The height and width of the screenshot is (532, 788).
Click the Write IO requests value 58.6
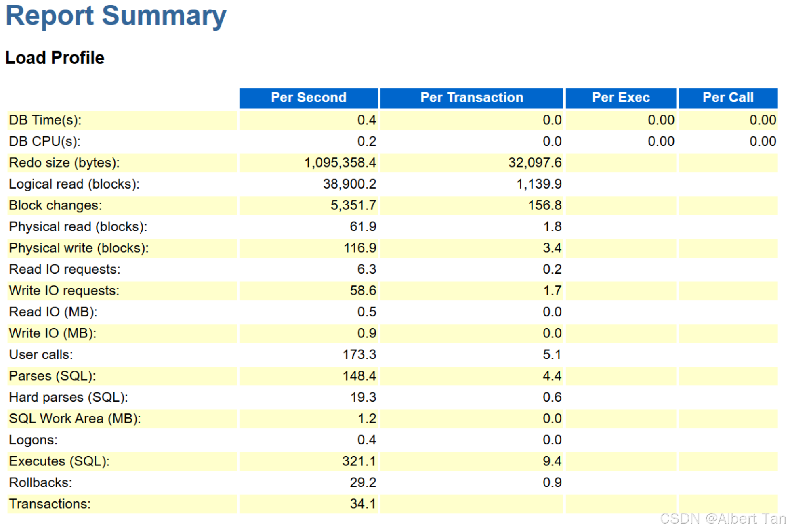pyautogui.click(x=363, y=291)
